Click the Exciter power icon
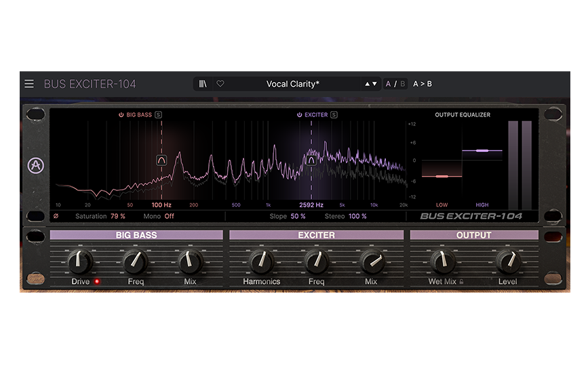Screen dimensions: 588x378 pyautogui.click(x=299, y=115)
